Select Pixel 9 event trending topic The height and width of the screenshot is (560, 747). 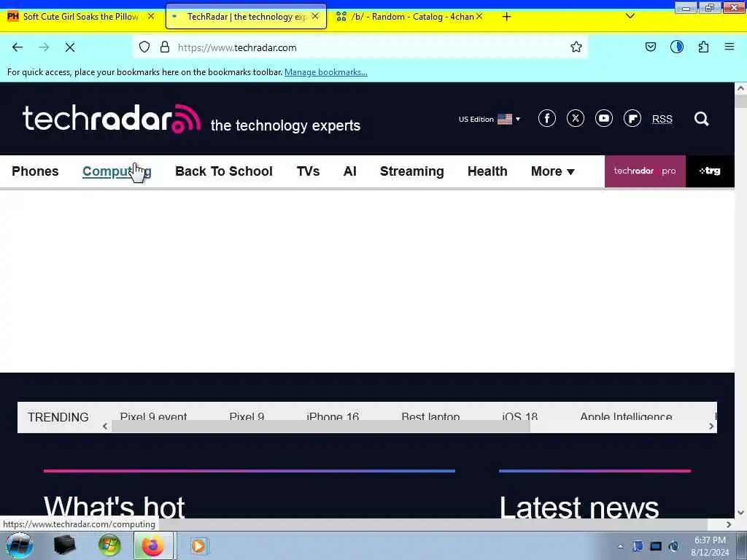pos(153,416)
